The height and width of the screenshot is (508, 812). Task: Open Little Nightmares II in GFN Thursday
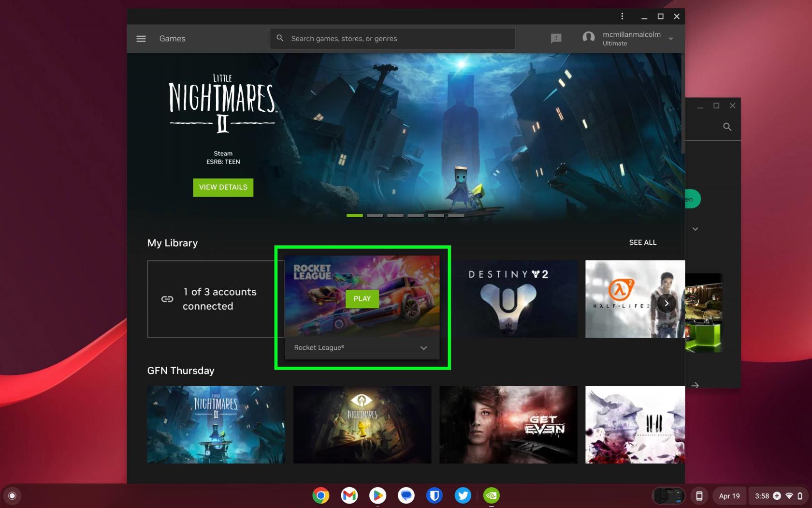pos(216,425)
